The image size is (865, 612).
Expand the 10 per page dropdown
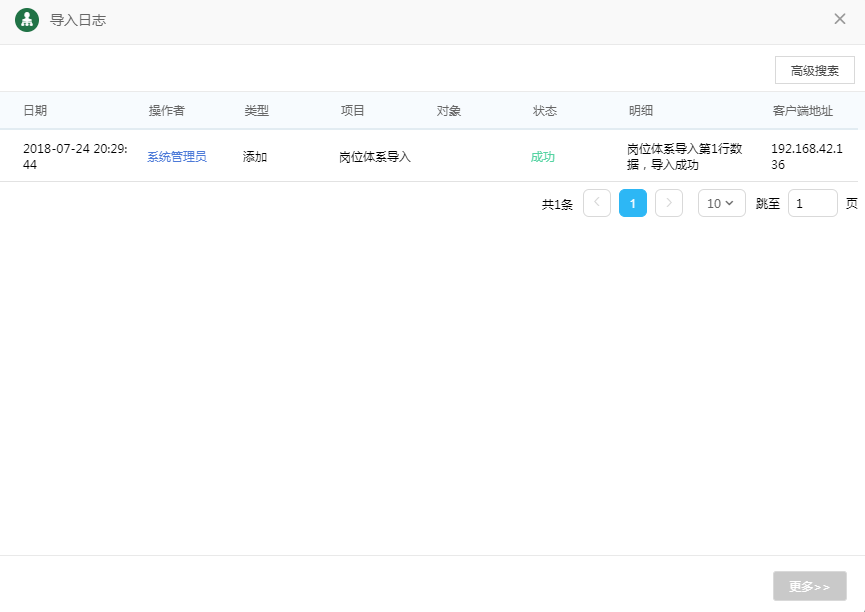(x=721, y=203)
